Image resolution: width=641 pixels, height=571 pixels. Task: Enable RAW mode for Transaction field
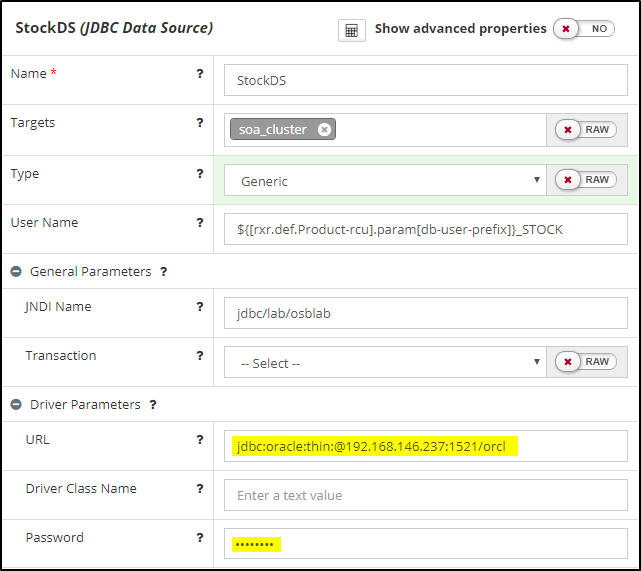tap(587, 362)
